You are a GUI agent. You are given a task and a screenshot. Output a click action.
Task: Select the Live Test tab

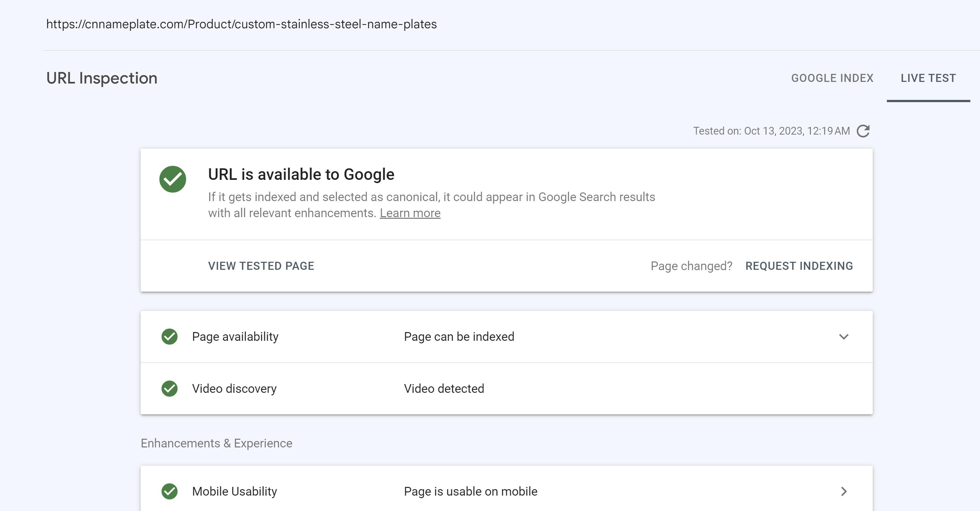click(928, 78)
